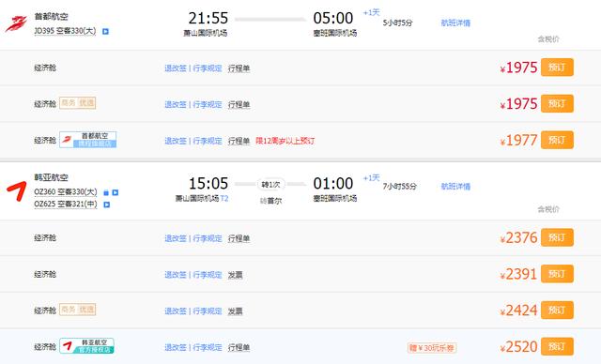Screen dimensions: 601x364
Task: Click 预订 for the ¥1977 fare
Action: pos(557,140)
